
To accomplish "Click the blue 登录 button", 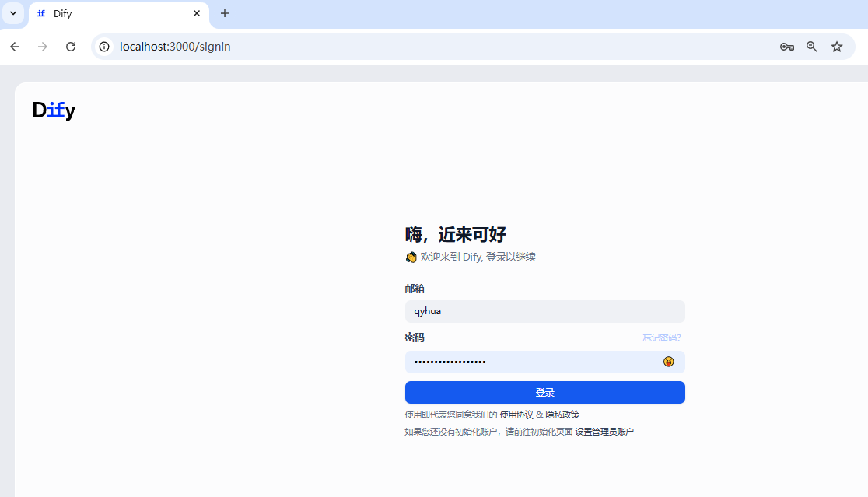I will tap(544, 393).
